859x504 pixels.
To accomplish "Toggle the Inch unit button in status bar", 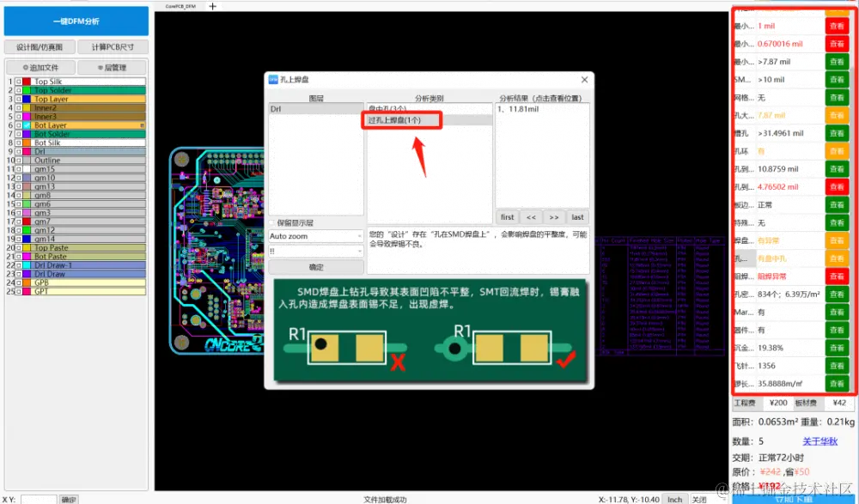I will click(675, 500).
